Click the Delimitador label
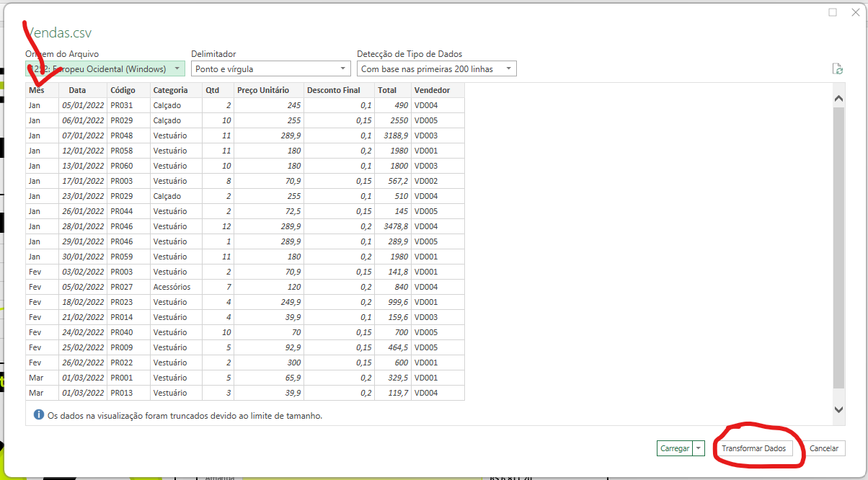The image size is (868, 480). pyautogui.click(x=213, y=54)
